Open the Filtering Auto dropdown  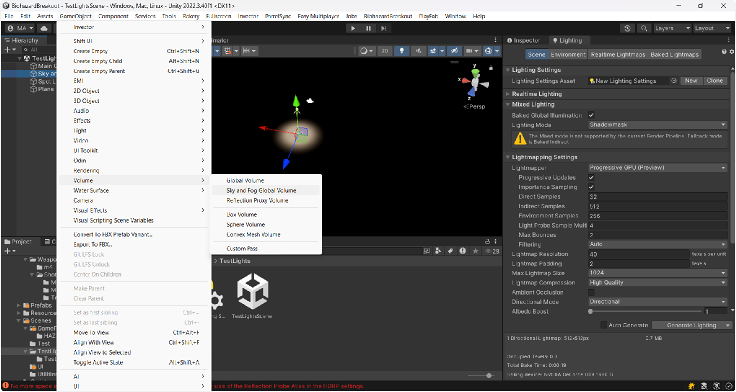tap(658, 244)
